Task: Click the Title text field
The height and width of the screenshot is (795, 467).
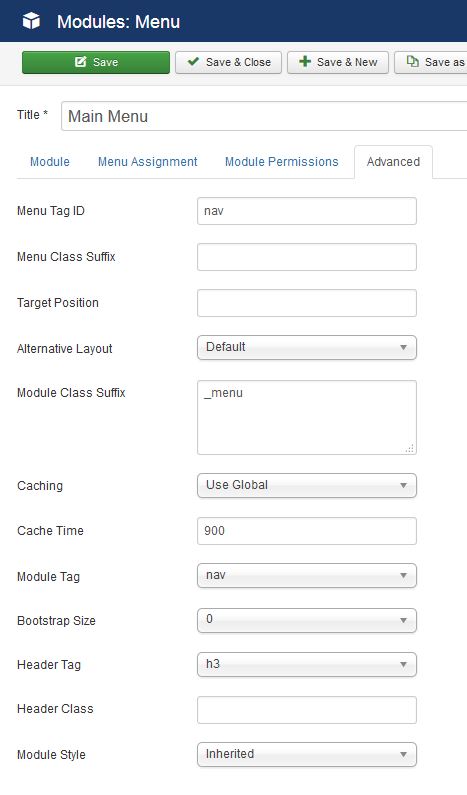Action: coord(264,116)
